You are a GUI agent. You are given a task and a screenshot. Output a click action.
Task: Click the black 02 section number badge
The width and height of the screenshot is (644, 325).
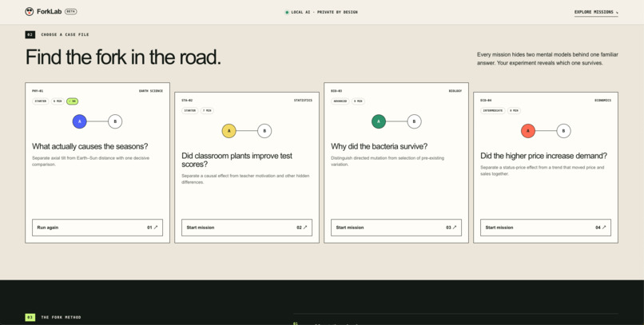pos(30,34)
